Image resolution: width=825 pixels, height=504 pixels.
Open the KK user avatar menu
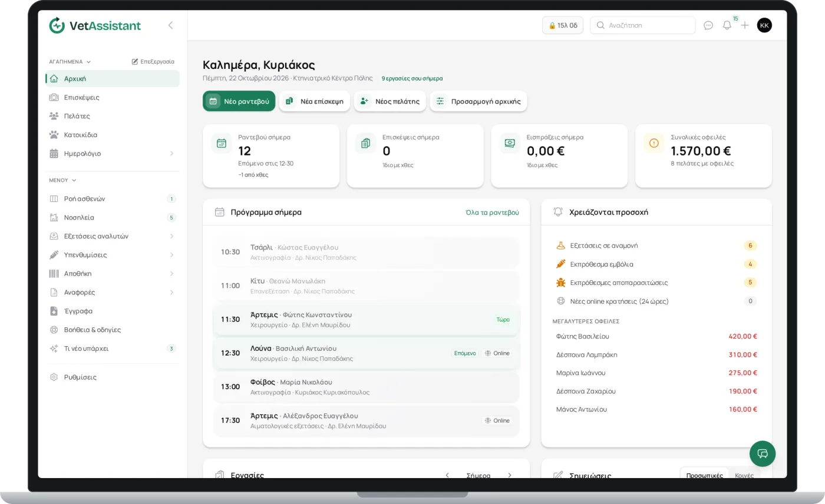click(x=764, y=25)
